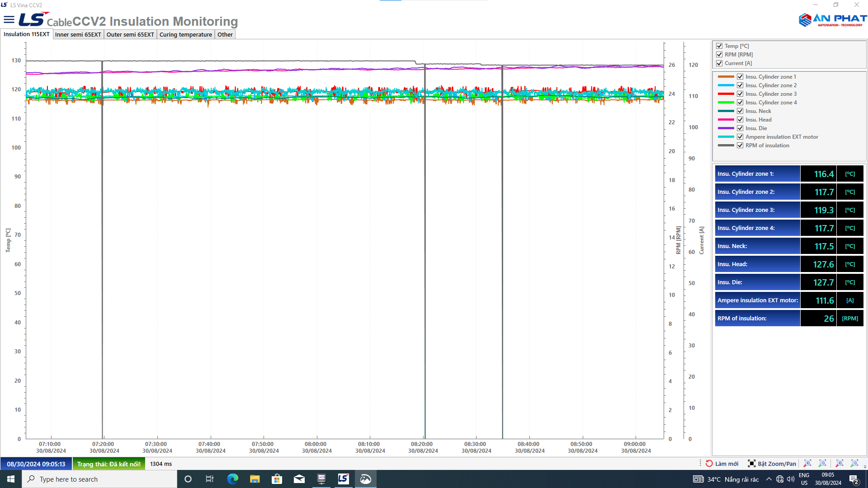The width and height of the screenshot is (868, 488).
Task: Click the Làm mới refresh button
Action: 722,464
